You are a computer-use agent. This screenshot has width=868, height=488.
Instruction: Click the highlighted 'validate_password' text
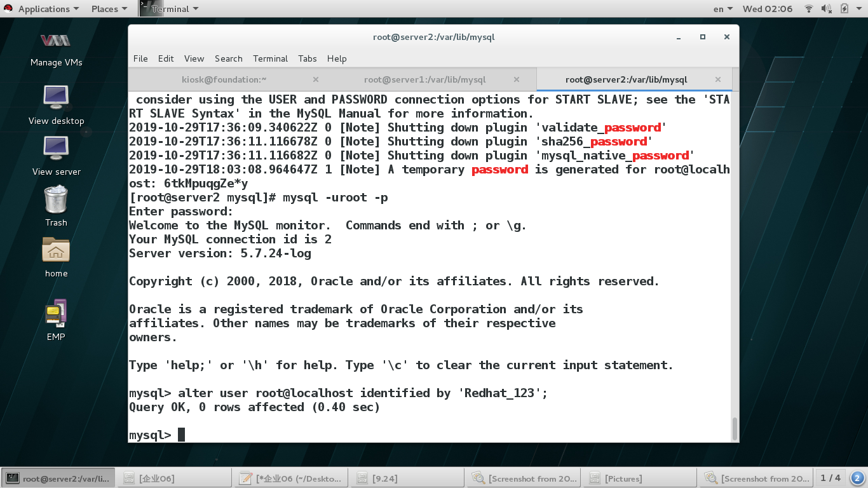tap(601, 128)
